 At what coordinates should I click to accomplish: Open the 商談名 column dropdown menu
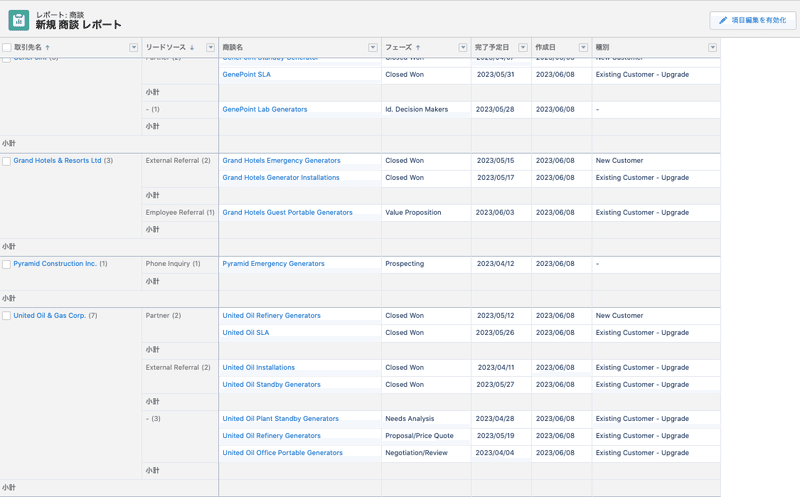[x=373, y=47]
